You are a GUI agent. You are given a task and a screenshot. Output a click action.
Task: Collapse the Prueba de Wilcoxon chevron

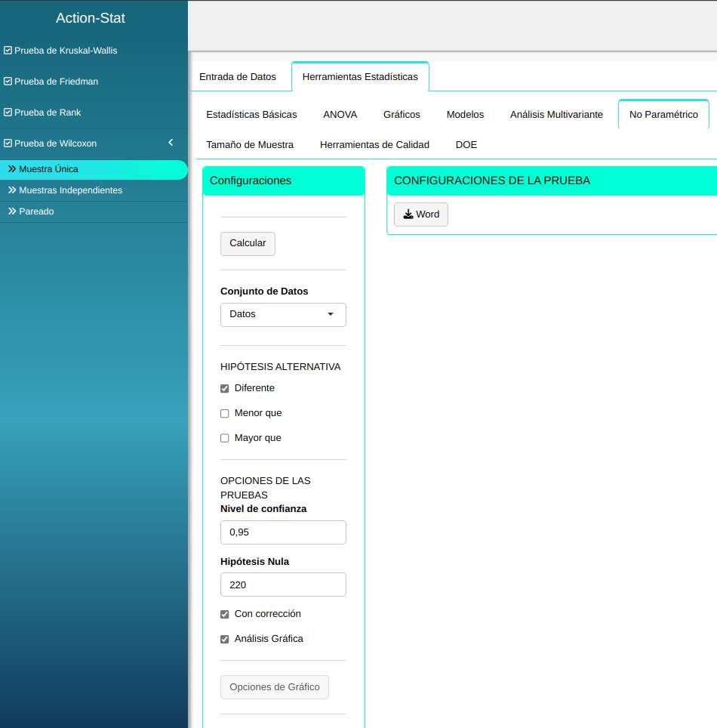pos(171,143)
